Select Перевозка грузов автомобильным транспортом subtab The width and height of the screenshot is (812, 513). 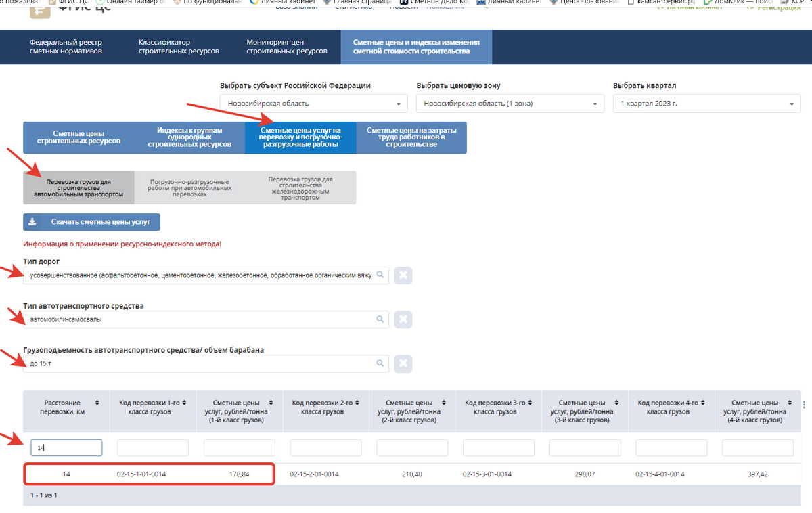coord(78,187)
